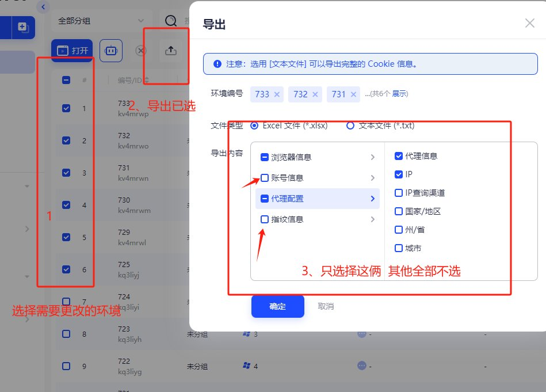Check the 城市 checkbox

tap(399, 248)
